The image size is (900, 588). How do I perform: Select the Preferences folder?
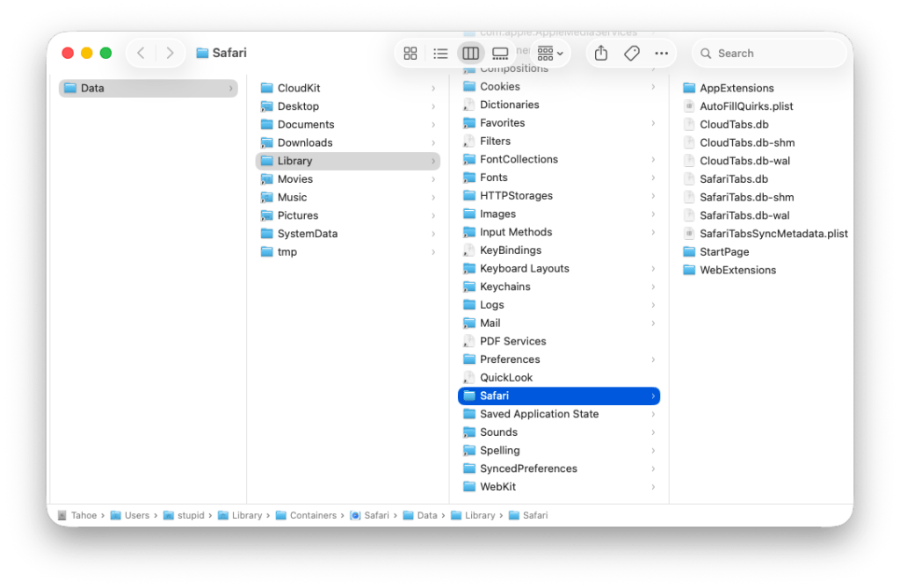click(510, 359)
